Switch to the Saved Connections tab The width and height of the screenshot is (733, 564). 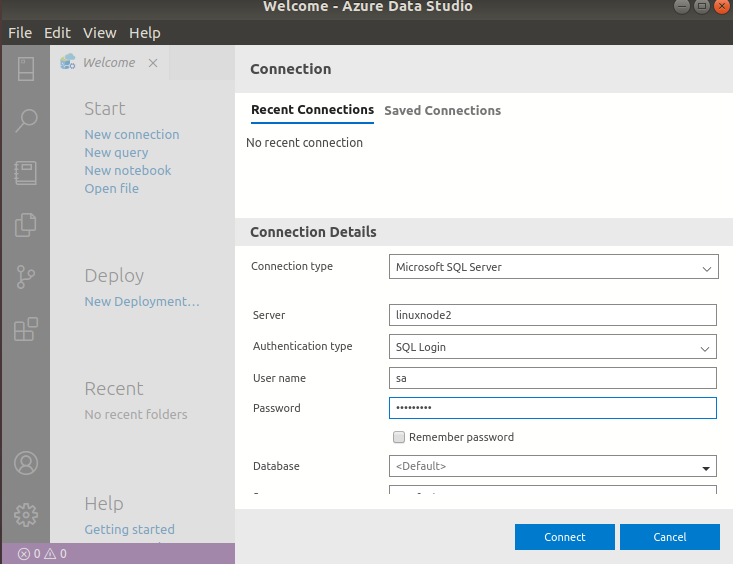tap(442, 111)
